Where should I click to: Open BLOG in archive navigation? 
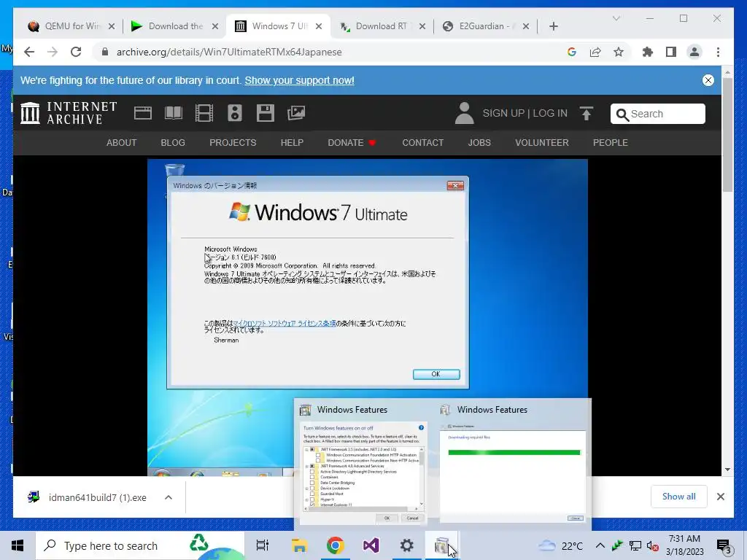[173, 143]
